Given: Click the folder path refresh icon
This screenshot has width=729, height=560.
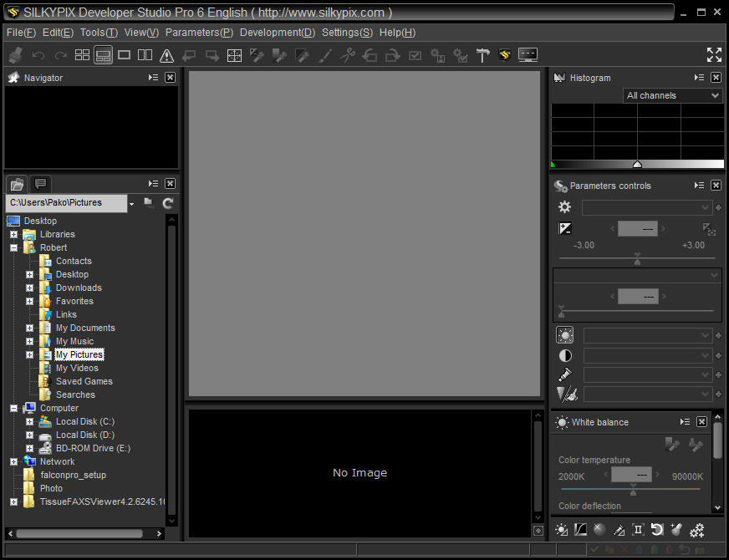Looking at the screenshot, I should [168, 203].
